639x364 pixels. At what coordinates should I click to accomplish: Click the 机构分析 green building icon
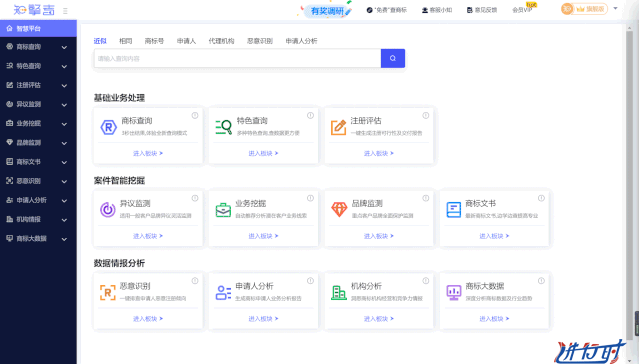pyautogui.click(x=339, y=292)
